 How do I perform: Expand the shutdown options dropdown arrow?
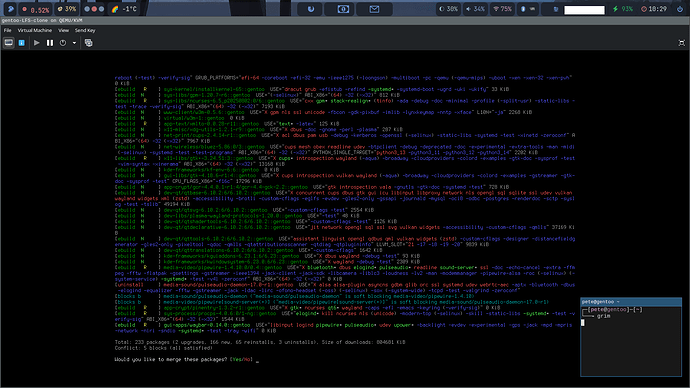coord(74,43)
